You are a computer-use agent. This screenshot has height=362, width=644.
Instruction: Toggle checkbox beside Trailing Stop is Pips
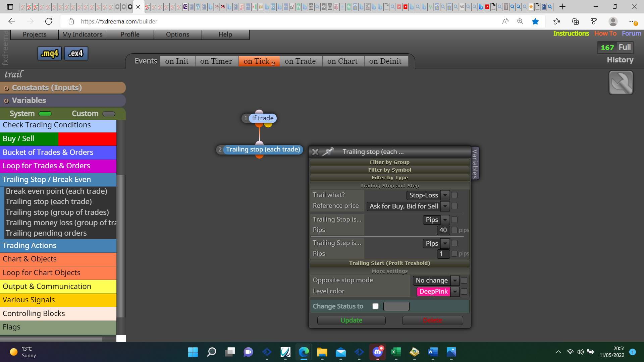click(454, 220)
